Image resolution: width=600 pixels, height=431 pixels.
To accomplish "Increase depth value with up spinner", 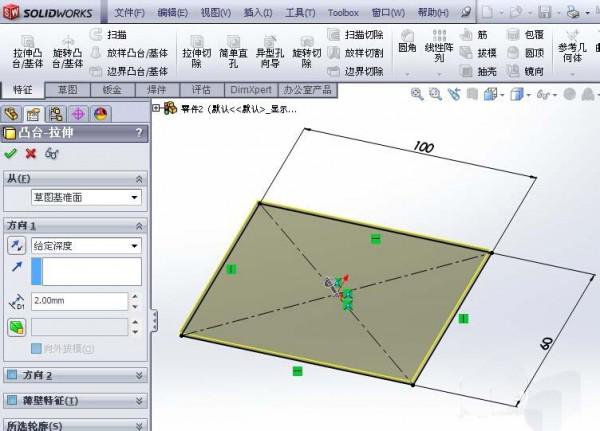I will click(x=135, y=296).
